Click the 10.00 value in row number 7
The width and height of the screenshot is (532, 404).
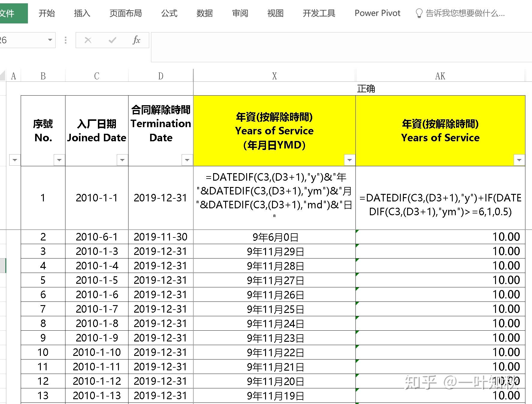point(440,309)
